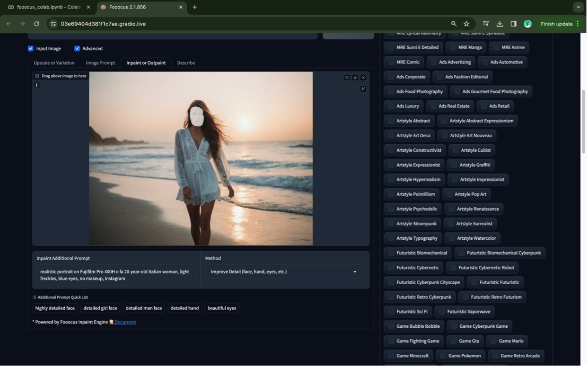
Task: Remove the uploaded image with X icon
Action: [363, 78]
